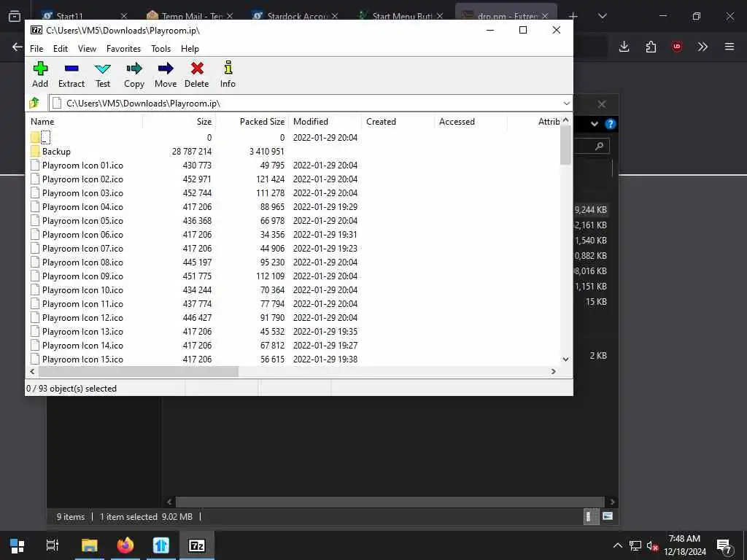Click Firefox back arrow
The width and height of the screenshot is (747, 560).
(x=18, y=47)
